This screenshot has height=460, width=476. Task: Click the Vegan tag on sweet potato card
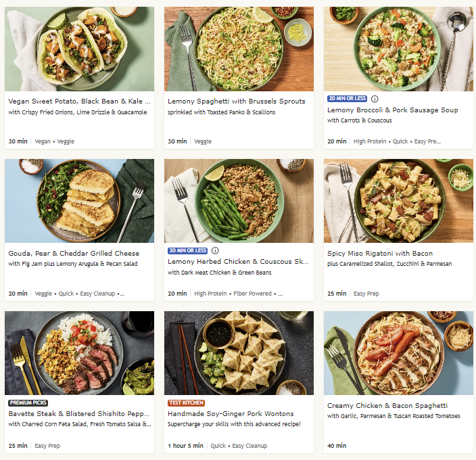(43, 141)
